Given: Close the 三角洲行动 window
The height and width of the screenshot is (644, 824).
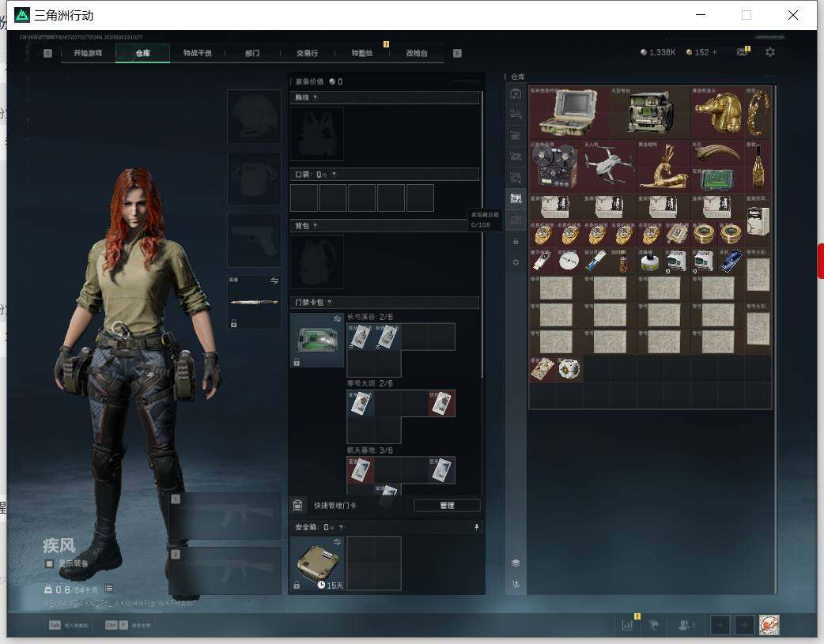Looking at the screenshot, I should click(793, 15).
